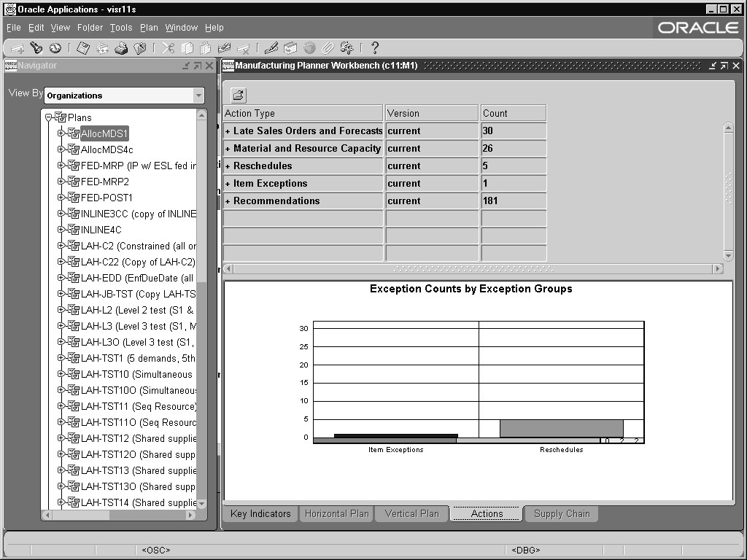Click the actions table scroll down arrow
Screen dimensions: 747x560
pyautogui.click(x=728, y=256)
